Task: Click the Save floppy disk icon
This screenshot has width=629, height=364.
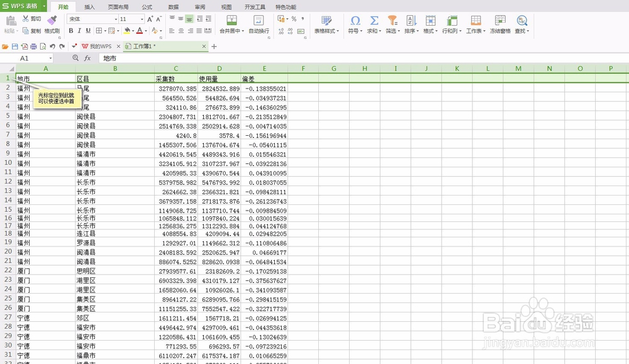Action: tap(15, 47)
